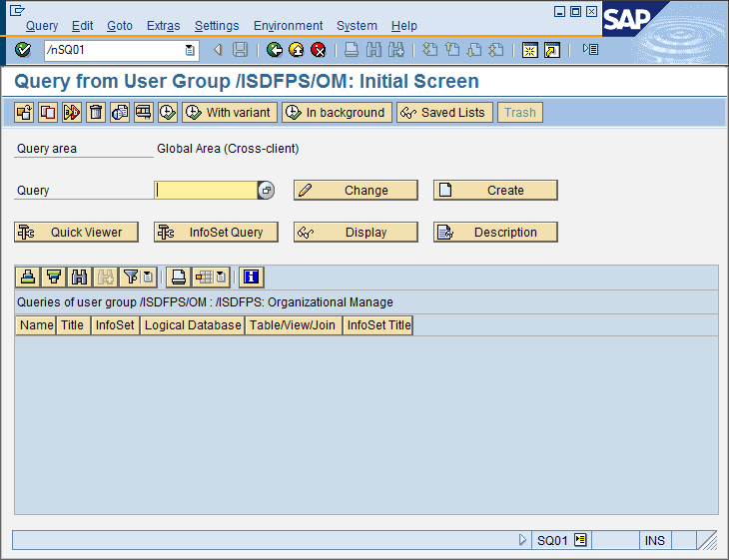Click the Other user group icon
Viewport: 729px width, 560px height.
24,113
